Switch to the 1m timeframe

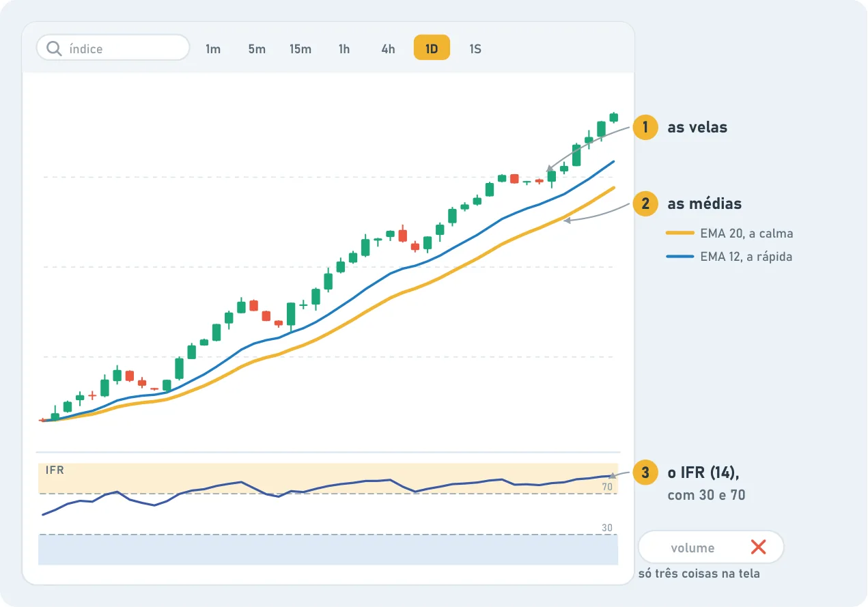click(213, 48)
